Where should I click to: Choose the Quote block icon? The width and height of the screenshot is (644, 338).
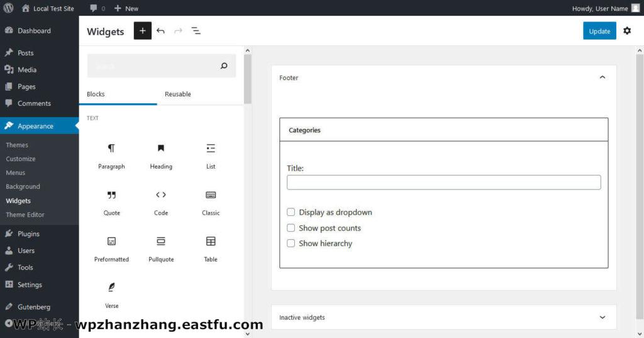111,195
